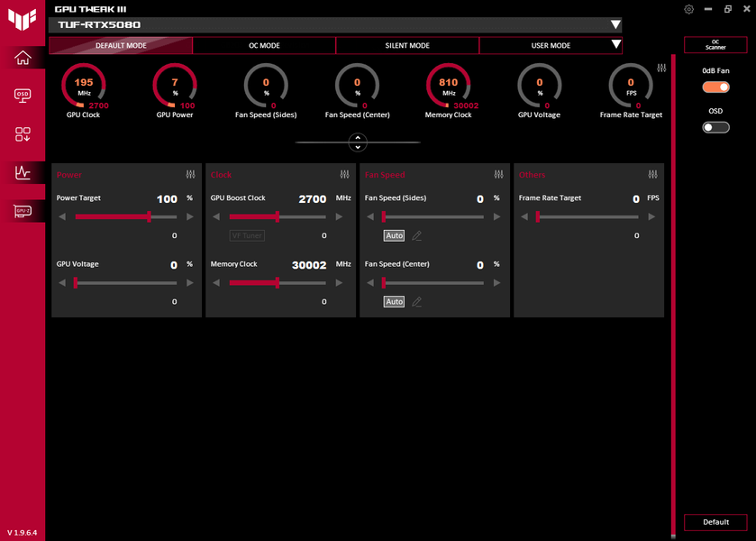Decrease Fan Speed (Center) with left arrow

tap(370, 283)
